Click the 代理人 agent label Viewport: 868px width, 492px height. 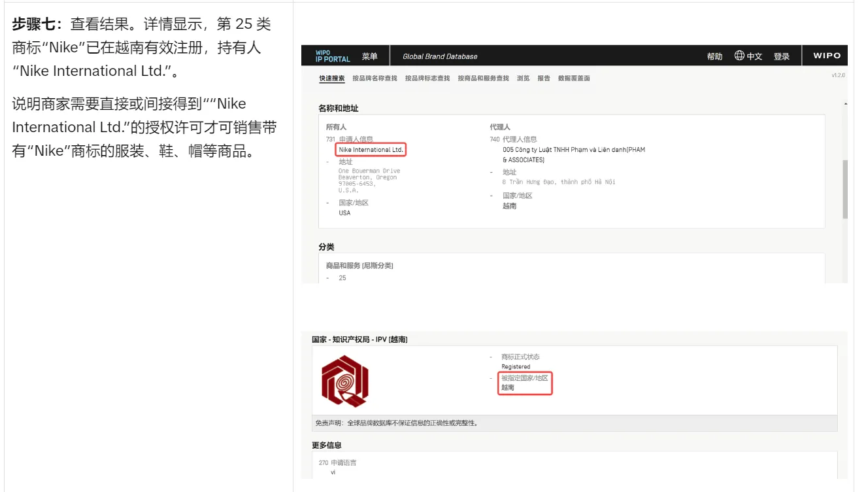tap(500, 127)
